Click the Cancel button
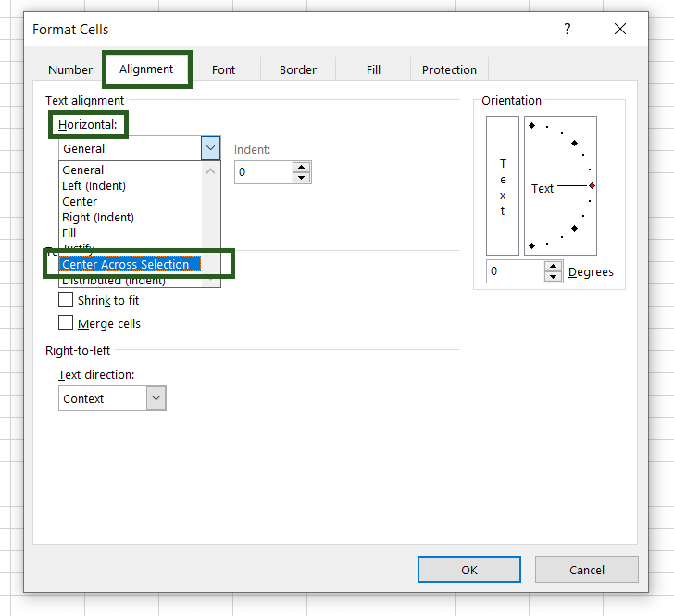This screenshot has width=674, height=616. click(x=586, y=570)
